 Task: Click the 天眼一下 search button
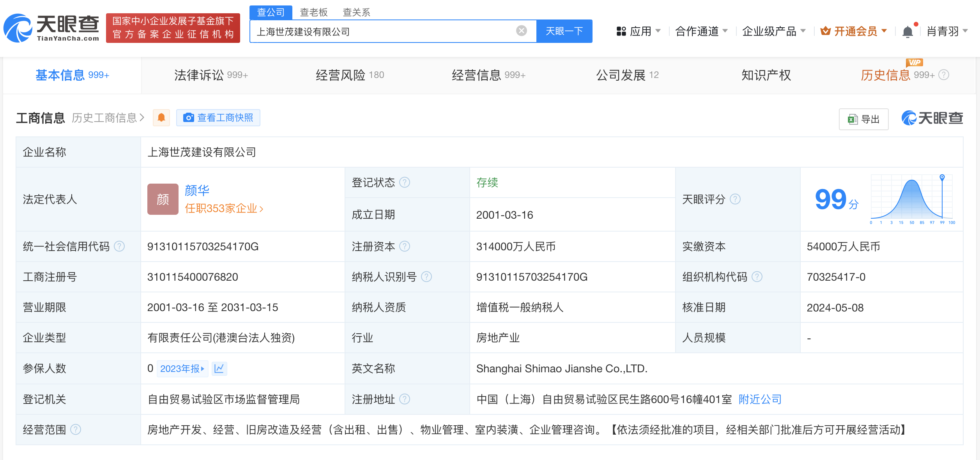click(564, 31)
